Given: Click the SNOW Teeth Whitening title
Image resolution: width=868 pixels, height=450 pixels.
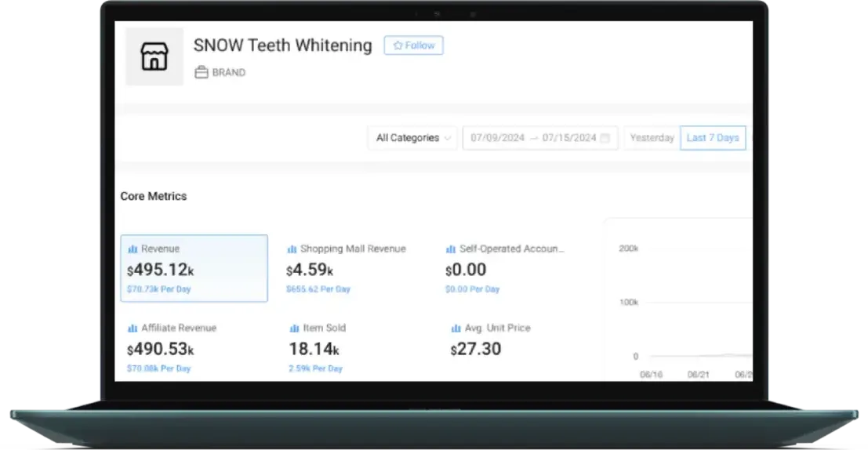Looking at the screenshot, I should coord(283,45).
